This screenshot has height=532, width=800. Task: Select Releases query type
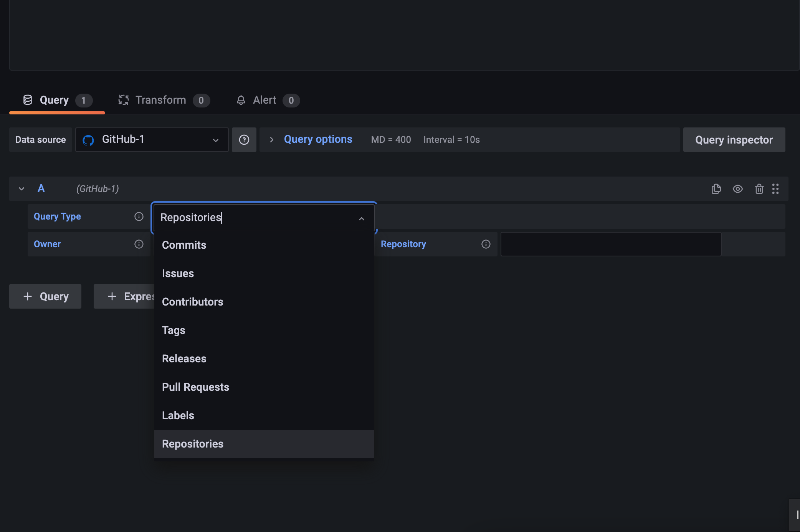coord(264,359)
